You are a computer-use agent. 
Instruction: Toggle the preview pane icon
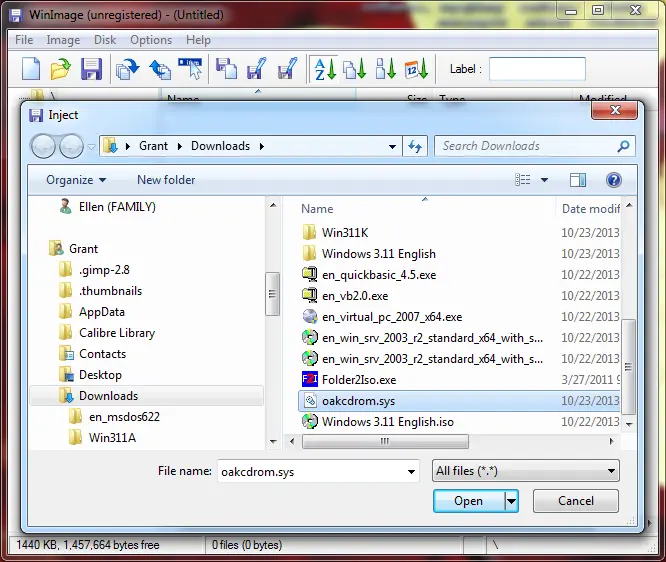pos(578,180)
